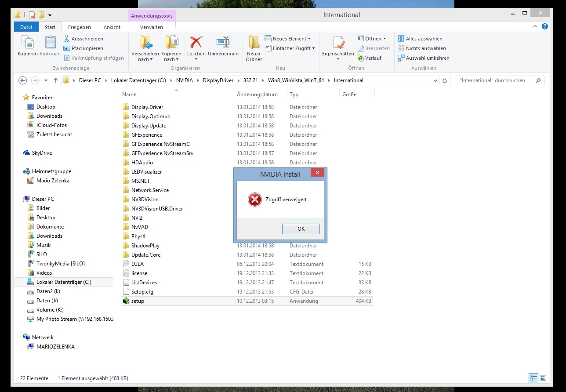
Task: Open the Verwalten tab
Action: coord(152,27)
